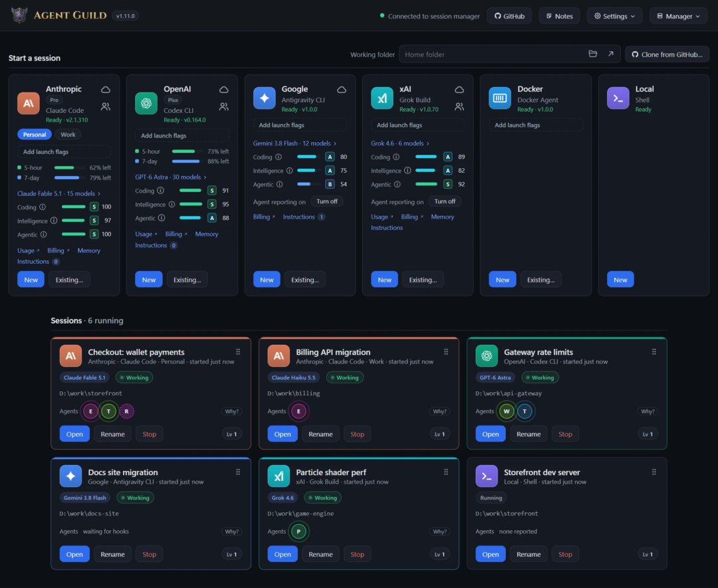This screenshot has width=718, height=588.
Task: Click agent avatar R in Checkout session
Action: tap(126, 411)
